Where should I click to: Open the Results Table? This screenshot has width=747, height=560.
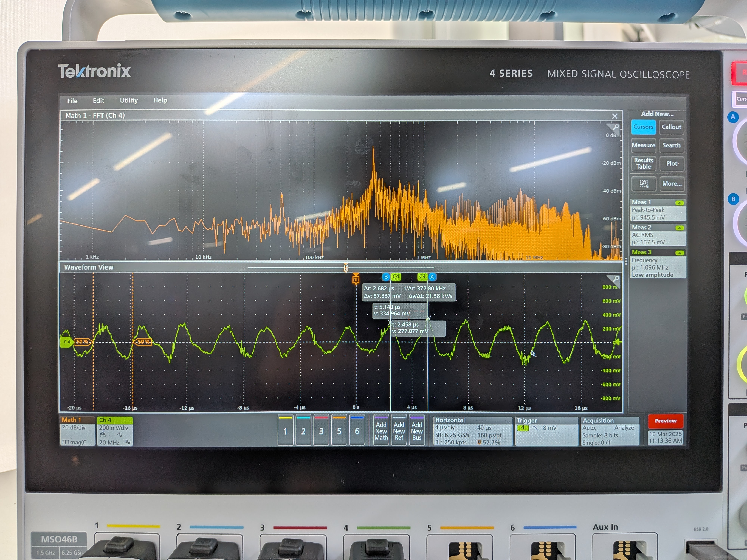click(x=643, y=164)
